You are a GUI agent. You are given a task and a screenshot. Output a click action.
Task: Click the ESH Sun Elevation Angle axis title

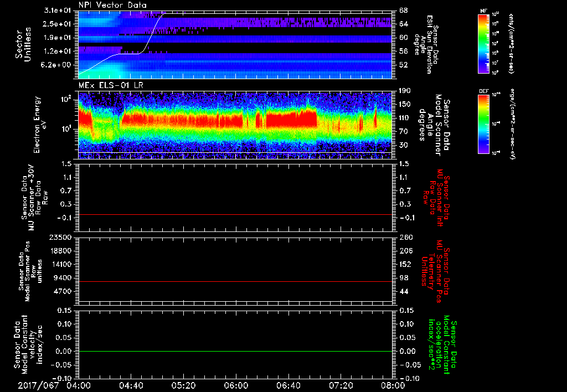pos(427,44)
